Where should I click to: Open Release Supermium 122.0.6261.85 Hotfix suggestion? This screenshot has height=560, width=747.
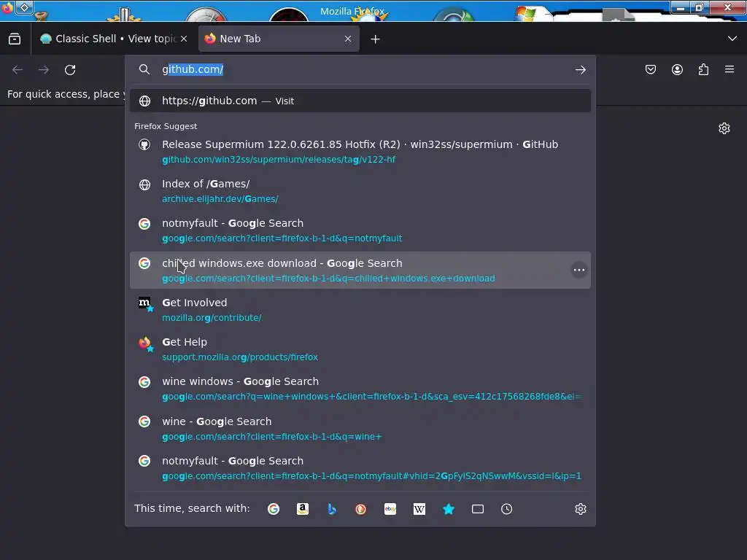coord(360,152)
